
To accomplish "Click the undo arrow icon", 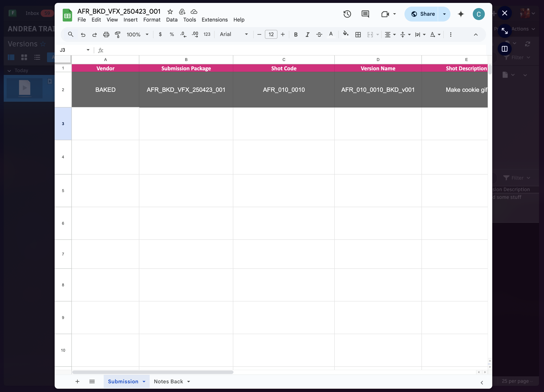I will point(83,35).
